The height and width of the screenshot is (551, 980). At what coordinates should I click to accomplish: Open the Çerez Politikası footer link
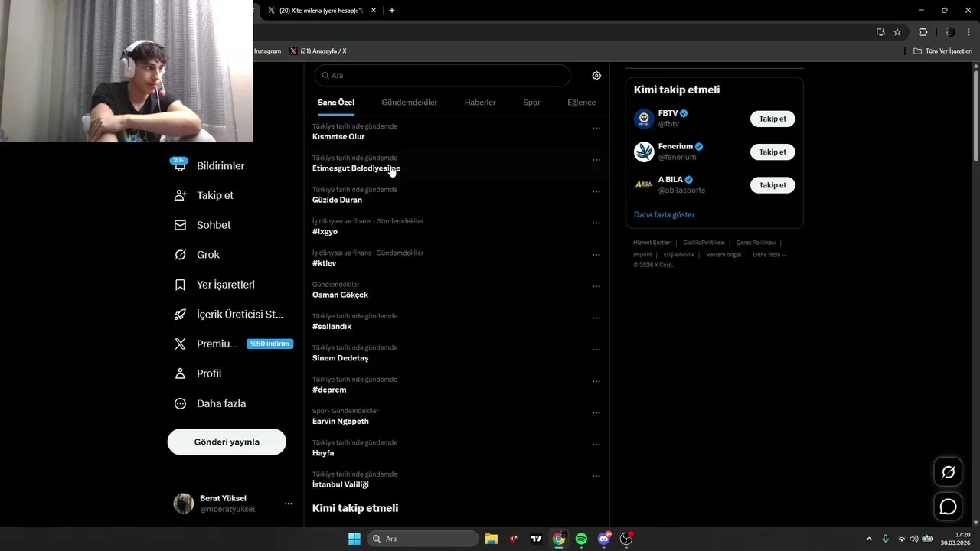click(x=756, y=243)
